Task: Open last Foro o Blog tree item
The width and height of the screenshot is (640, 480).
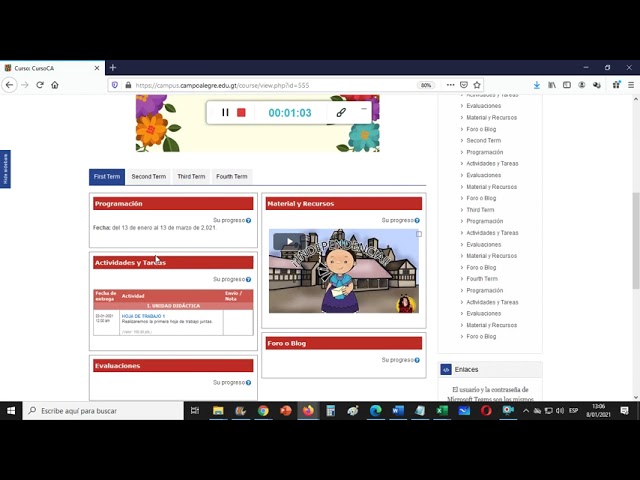Action: pyautogui.click(x=481, y=337)
